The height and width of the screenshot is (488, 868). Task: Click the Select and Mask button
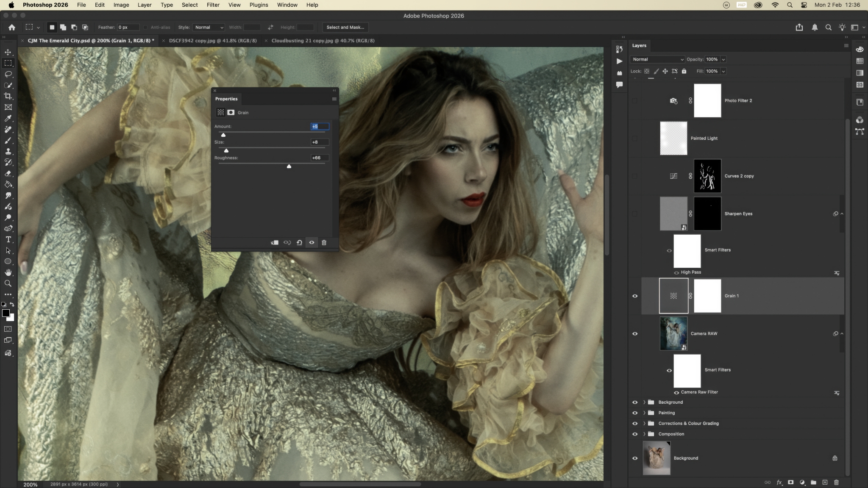point(345,27)
